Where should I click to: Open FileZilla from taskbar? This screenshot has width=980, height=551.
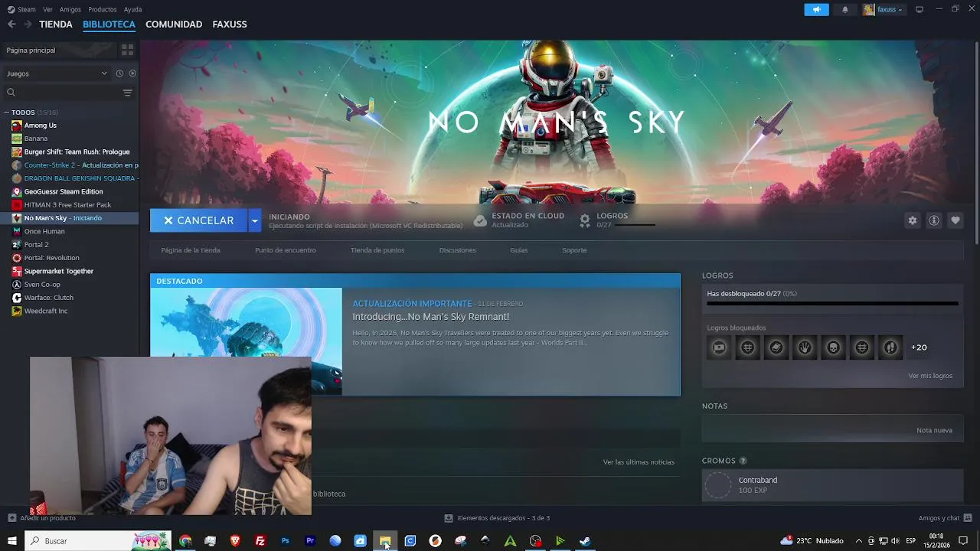coord(260,541)
